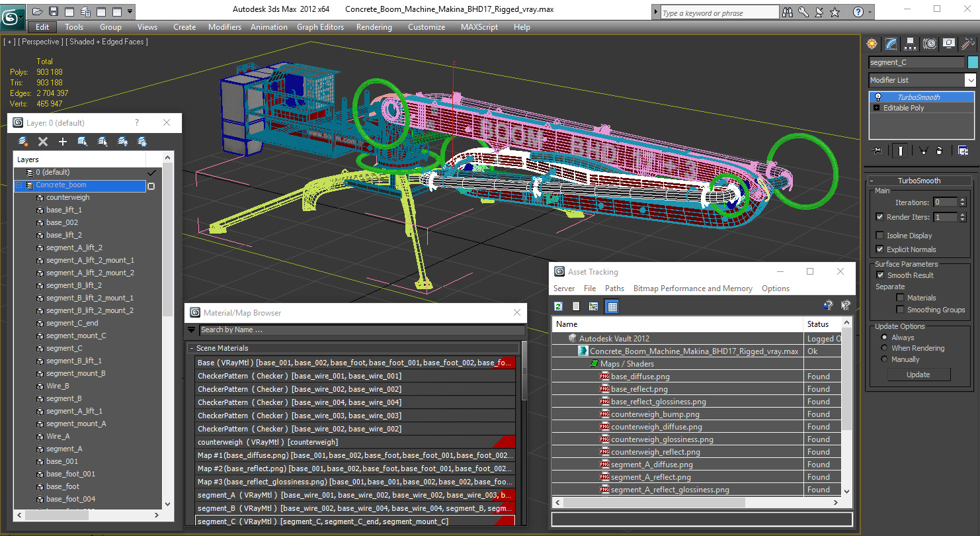The height and width of the screenshot is (536, 980).
Task: Click Iterations spinner arrows in TurboSmooth
Action: point(962,202)
